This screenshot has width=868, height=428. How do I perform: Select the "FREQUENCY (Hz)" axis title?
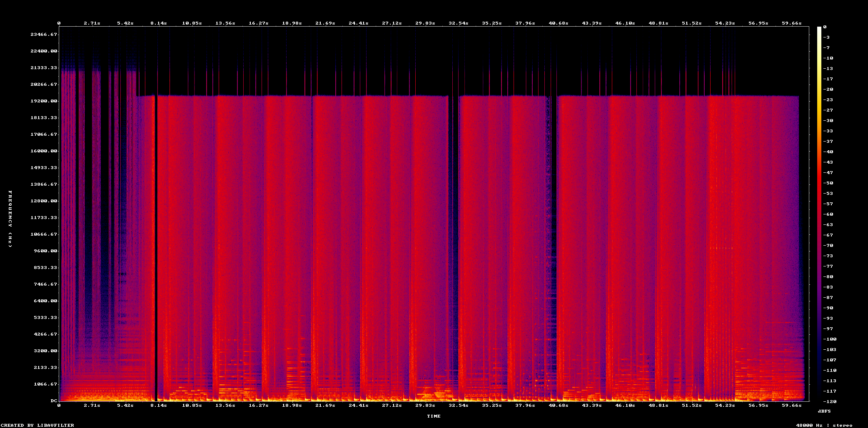point(10,219)
